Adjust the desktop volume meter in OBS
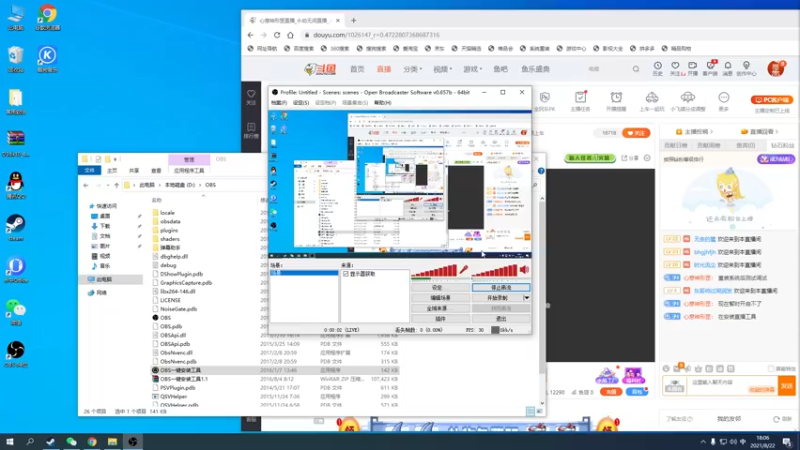800x450 pixels. pos(495,271)
